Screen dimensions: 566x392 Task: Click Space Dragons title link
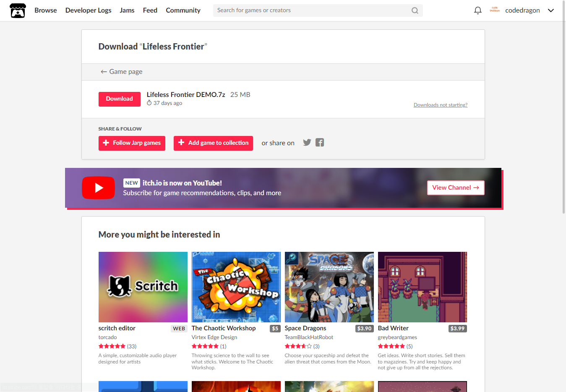pyautogui.click(x=305, y=328)
